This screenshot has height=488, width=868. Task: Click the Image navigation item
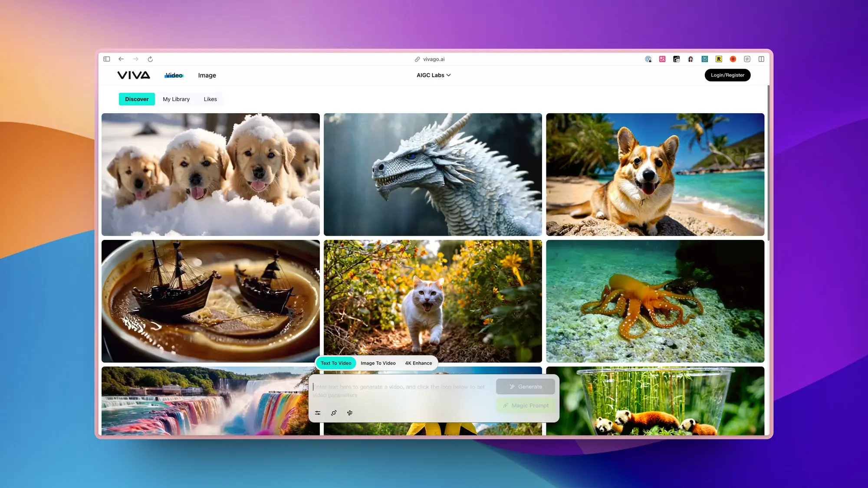(207, 75)
